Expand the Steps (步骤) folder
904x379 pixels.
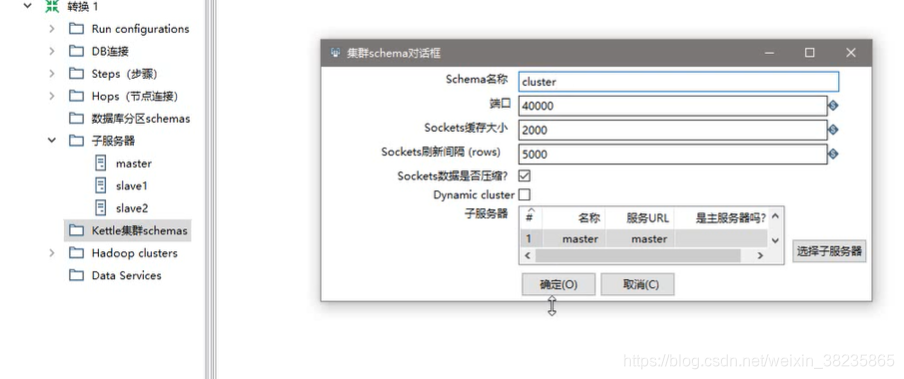pos(52,74)
